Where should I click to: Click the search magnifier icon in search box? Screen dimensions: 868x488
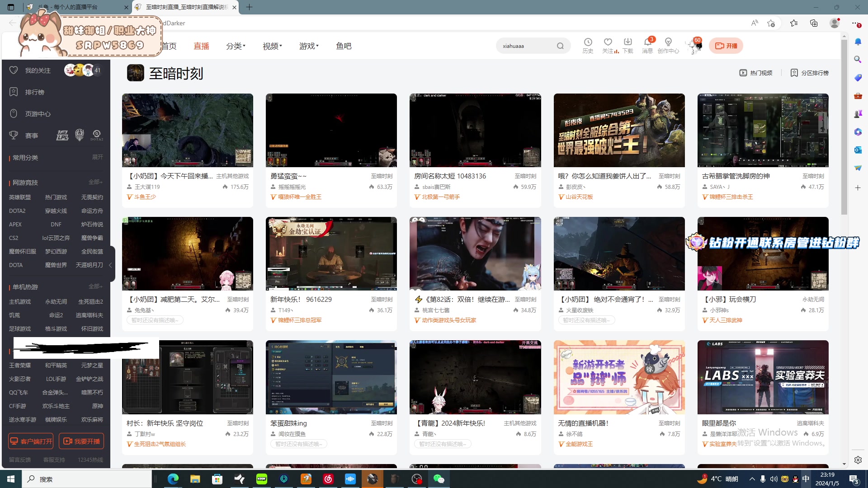pos(560,46)
